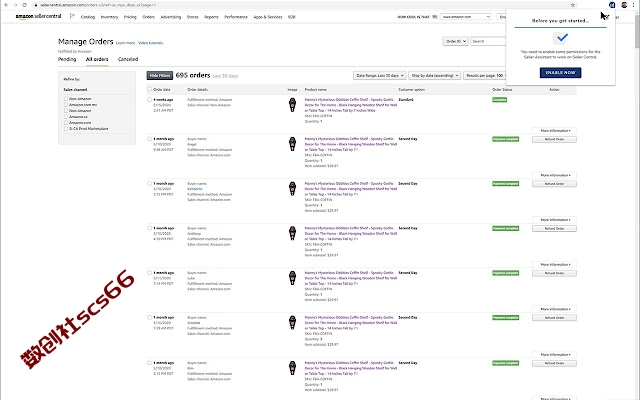The width and height of the screenshot is (640, 400).
Task: Open the Results per page dropdown
Action: [x=485, y=76]
